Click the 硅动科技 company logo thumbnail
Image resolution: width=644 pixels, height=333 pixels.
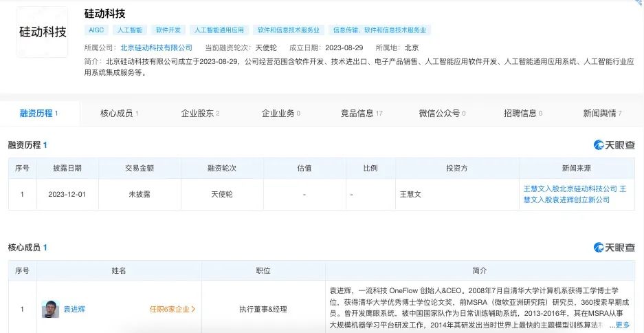pyautogui.click(x=43, y=32)
